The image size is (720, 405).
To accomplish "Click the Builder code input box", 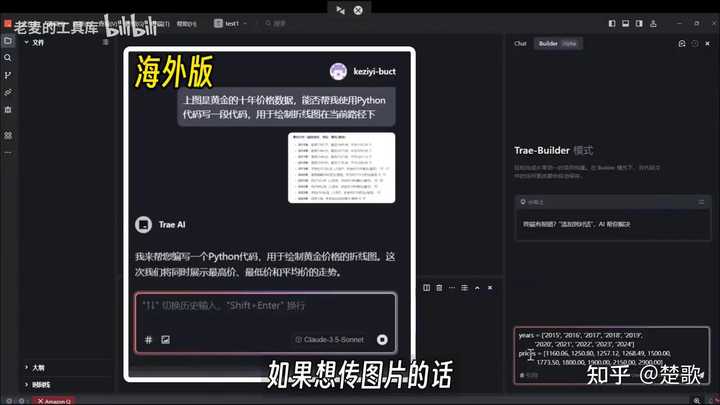I will pyautogui.click(x=612, y=355).
